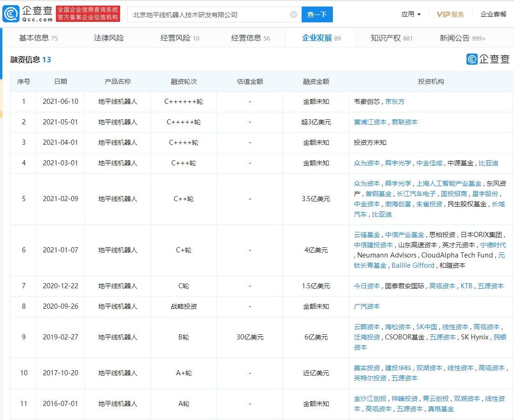Open 国投招商 investor link
Screen dimensions: 514x420
(453, 194)
